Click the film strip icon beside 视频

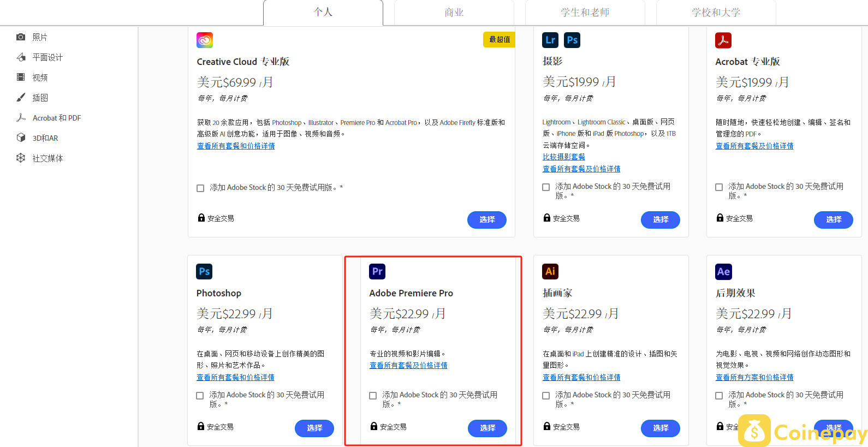[21, 78]
